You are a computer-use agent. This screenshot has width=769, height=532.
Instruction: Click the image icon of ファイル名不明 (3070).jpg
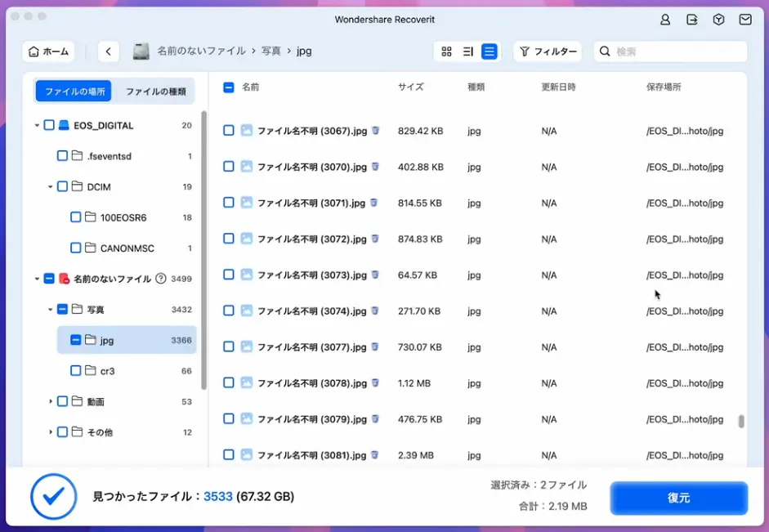click(247, 167)
